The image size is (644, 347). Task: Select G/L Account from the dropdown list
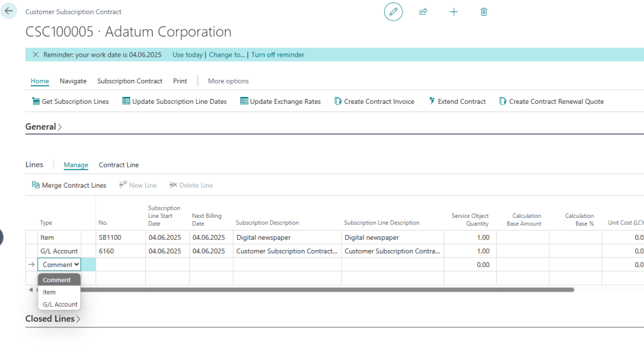[x=60, y=304]
